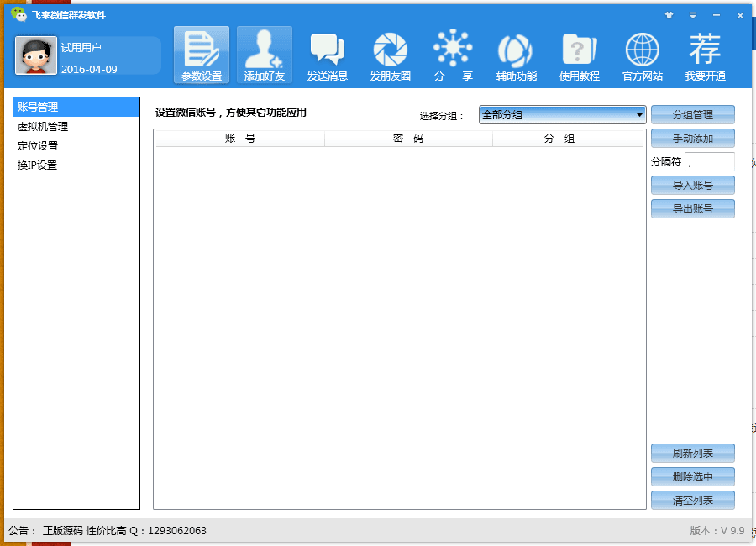
Task: Select 虚拟机管理 in the left list
Action: tap(76, 126)
